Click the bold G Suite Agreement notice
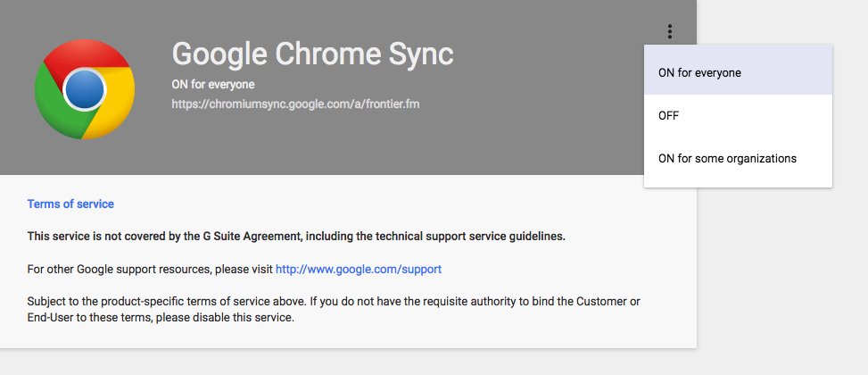 pyautogui.click(x=296, y=237)
